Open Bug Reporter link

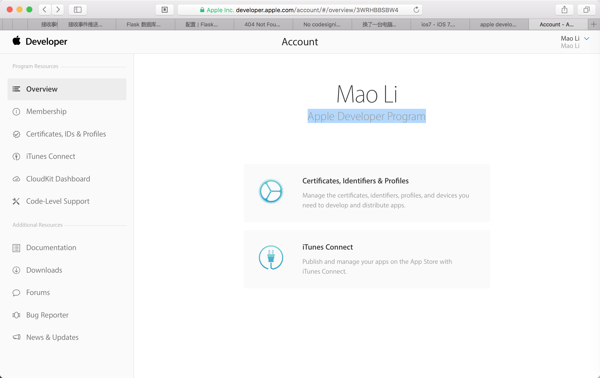pyautogui.click(x=47, y=315)
